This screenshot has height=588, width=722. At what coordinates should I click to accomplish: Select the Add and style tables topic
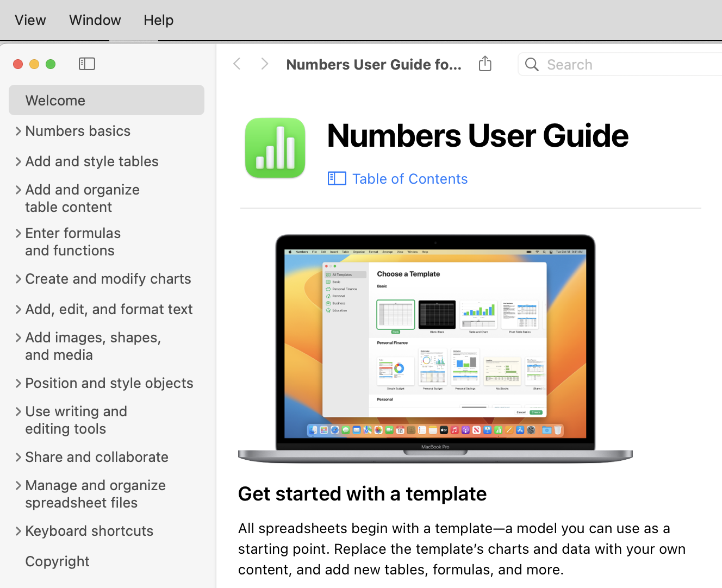[92, 161]
